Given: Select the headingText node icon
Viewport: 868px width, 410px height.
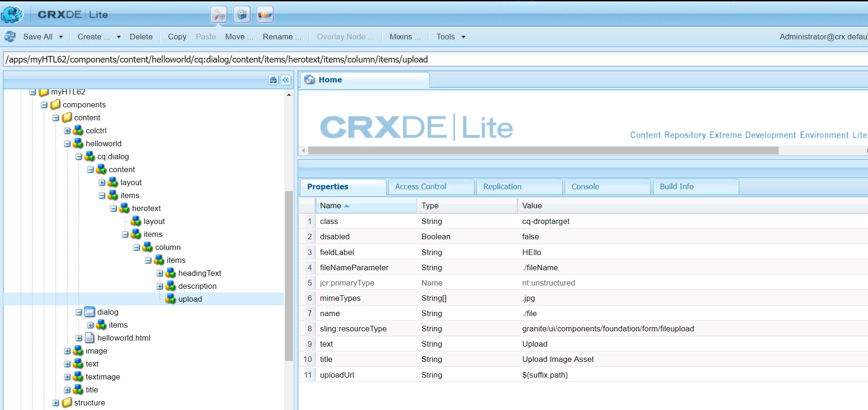Looking at the screenshot, I should (171, 273).
